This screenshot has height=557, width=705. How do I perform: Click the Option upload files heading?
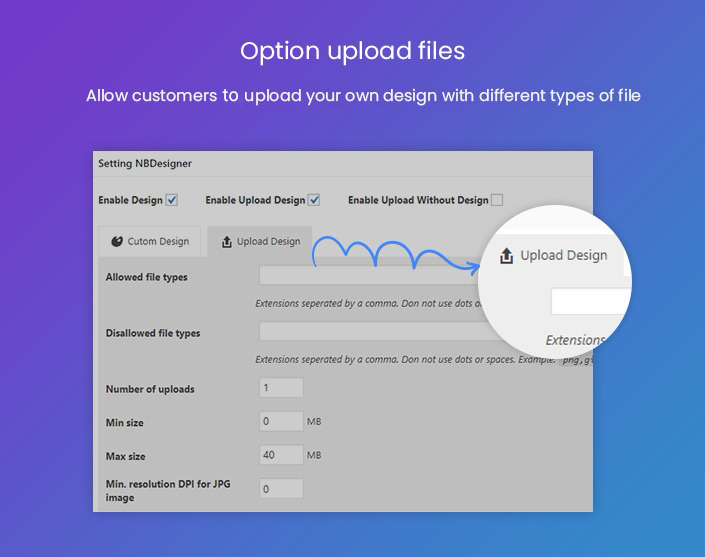click(x=352, y=51)
